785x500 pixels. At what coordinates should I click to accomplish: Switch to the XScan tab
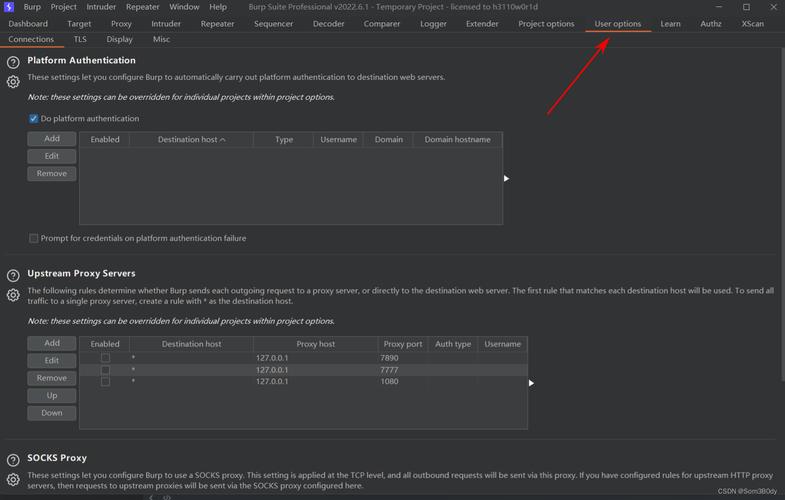click(x=752, y=24)
